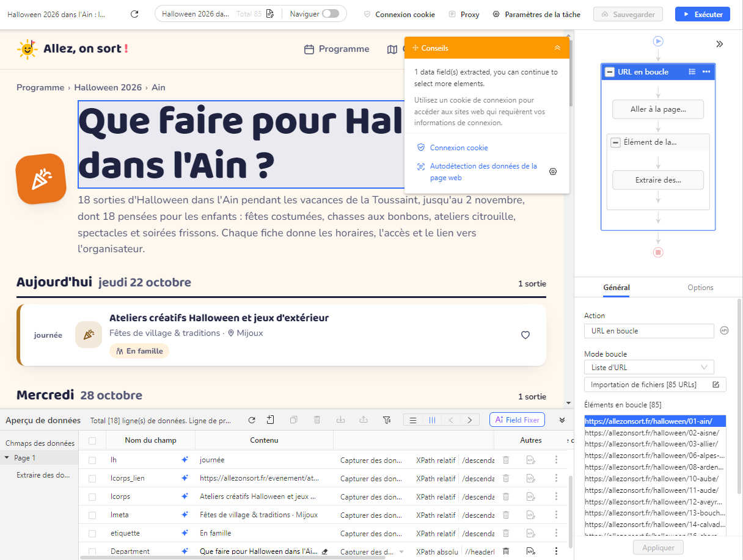Click the eraser icon in the Department content cell
This screenshot has width=743, height=560.
tap(325, 551)
